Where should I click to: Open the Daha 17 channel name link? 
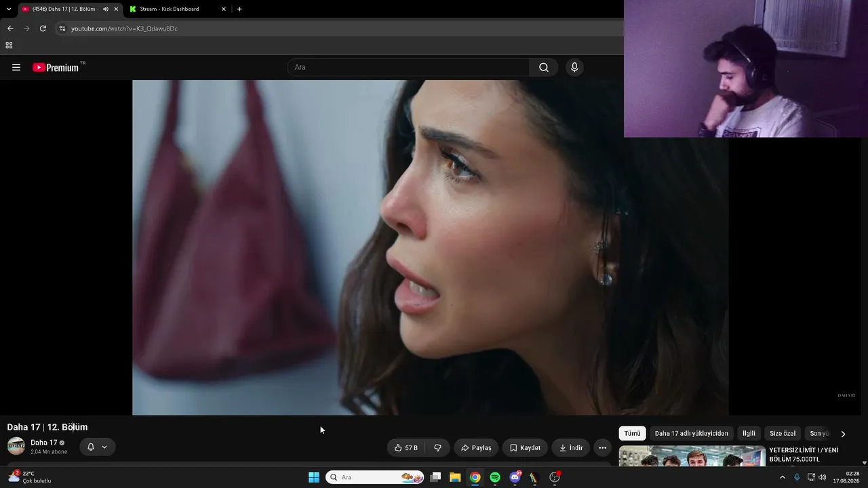click(x=44, y=443)
